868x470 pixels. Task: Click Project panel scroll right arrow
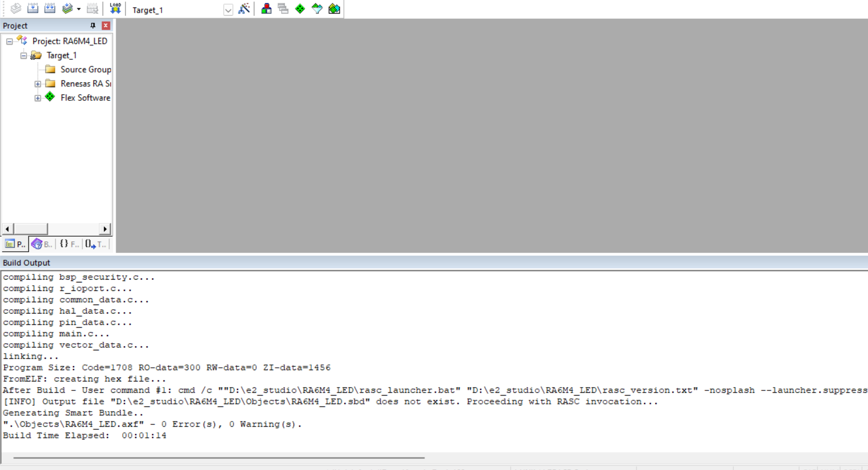coord(106,229)
